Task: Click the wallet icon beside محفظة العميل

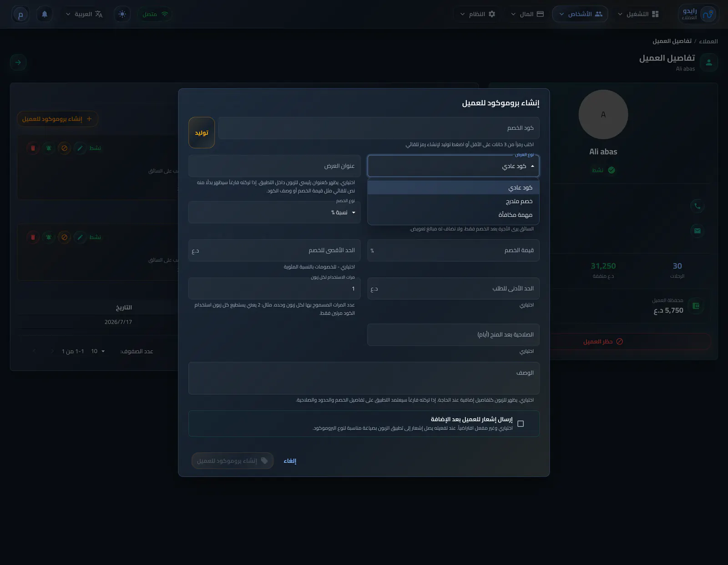Action: tap(696, 305)
